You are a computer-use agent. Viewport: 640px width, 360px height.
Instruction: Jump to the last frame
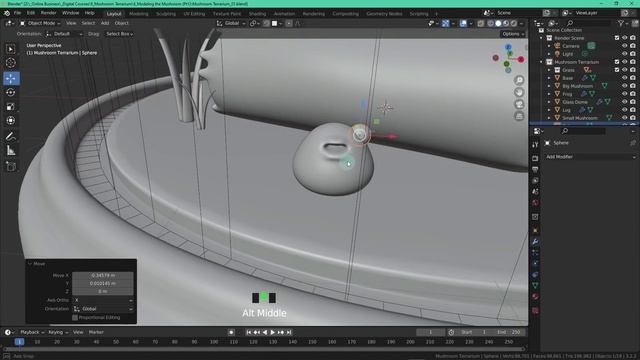tap(289, 333)
